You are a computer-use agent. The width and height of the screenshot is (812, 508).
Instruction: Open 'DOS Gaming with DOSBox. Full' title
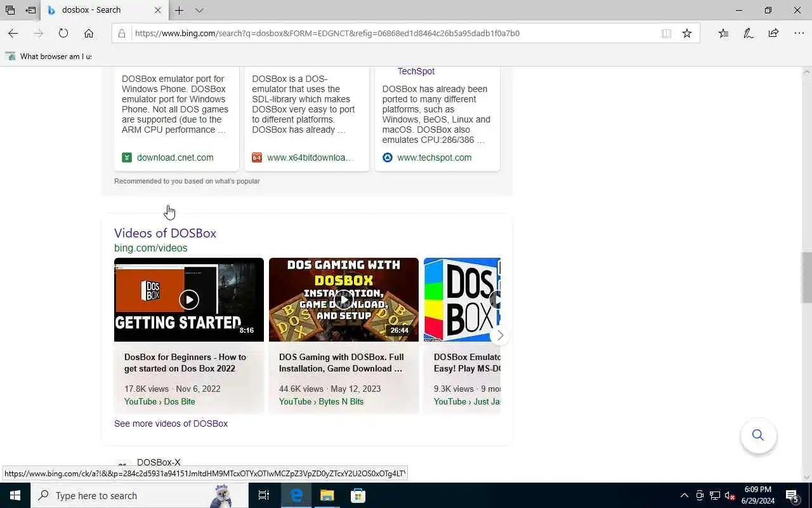[x=341, y=363]
